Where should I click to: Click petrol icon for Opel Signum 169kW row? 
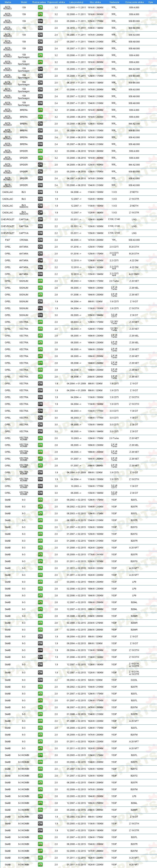[40, 288]
